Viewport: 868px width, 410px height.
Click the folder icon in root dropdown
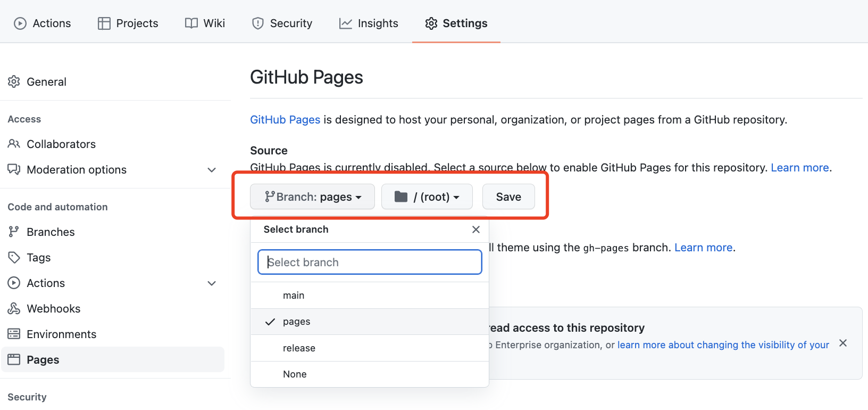tap(401, 197)
